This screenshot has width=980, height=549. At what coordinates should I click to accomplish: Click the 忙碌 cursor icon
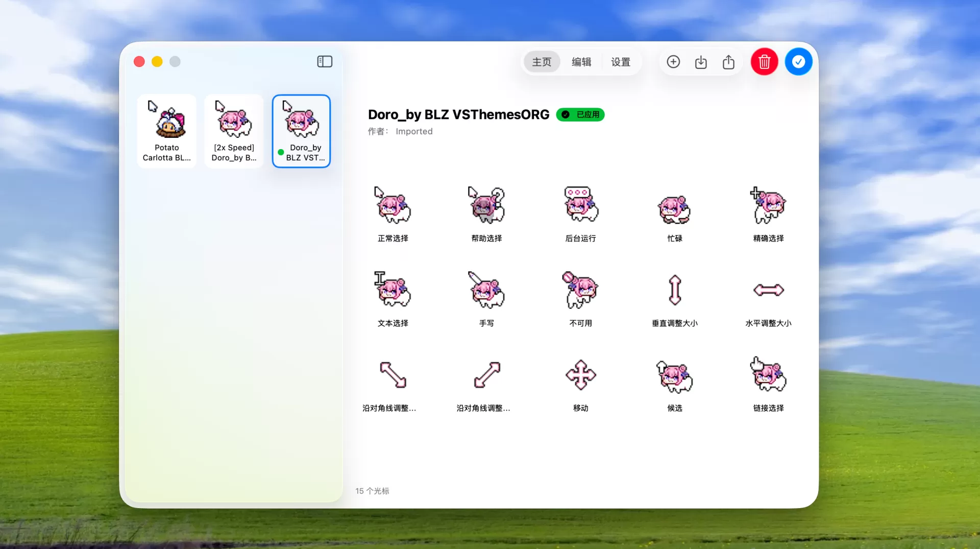click(x=674, y=209)
